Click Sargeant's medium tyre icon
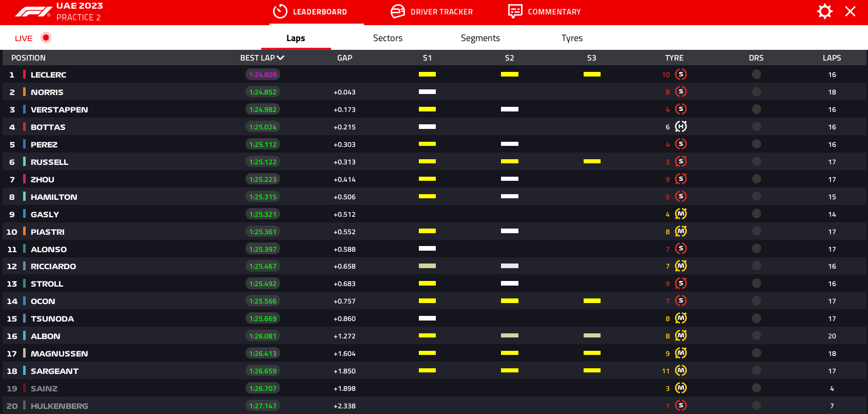 [x=681, y=371]
